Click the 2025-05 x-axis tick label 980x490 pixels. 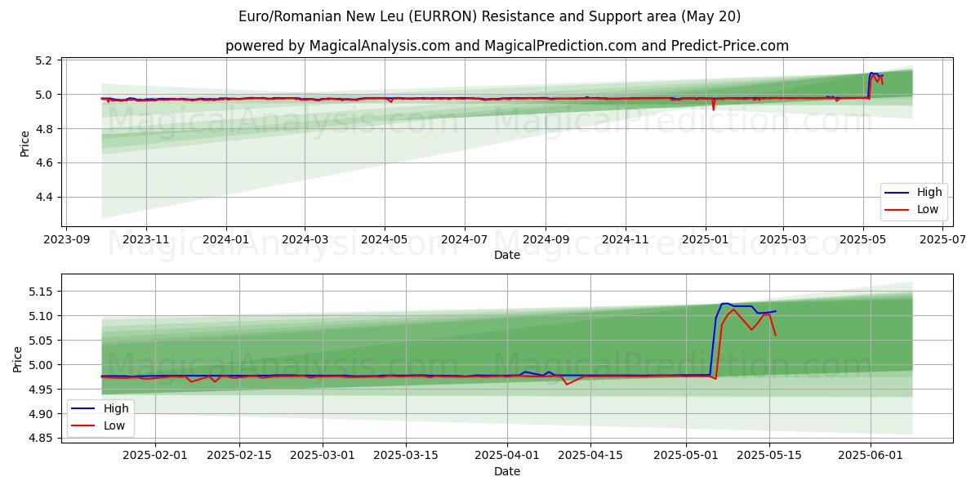click(x=863, y=240)
